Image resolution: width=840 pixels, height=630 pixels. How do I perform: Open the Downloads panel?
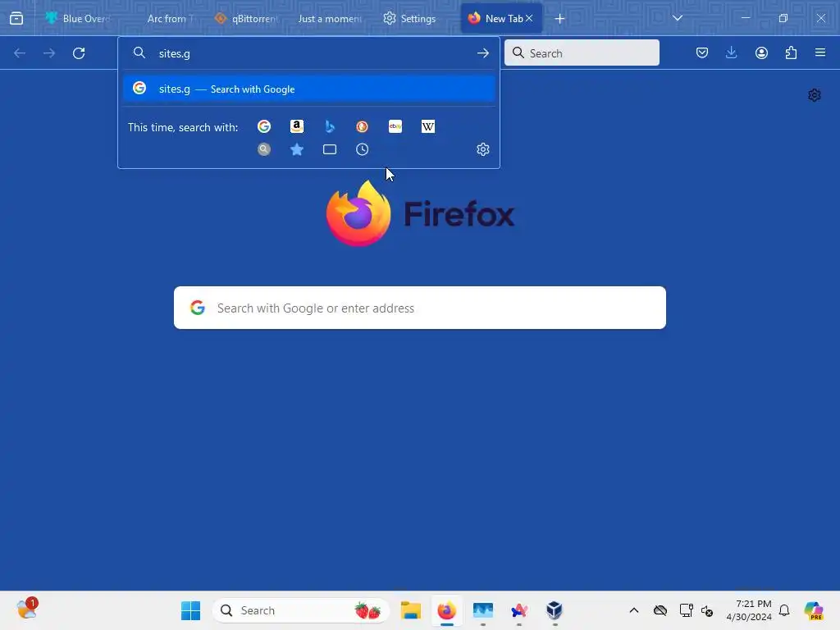(x=731, y=52)
